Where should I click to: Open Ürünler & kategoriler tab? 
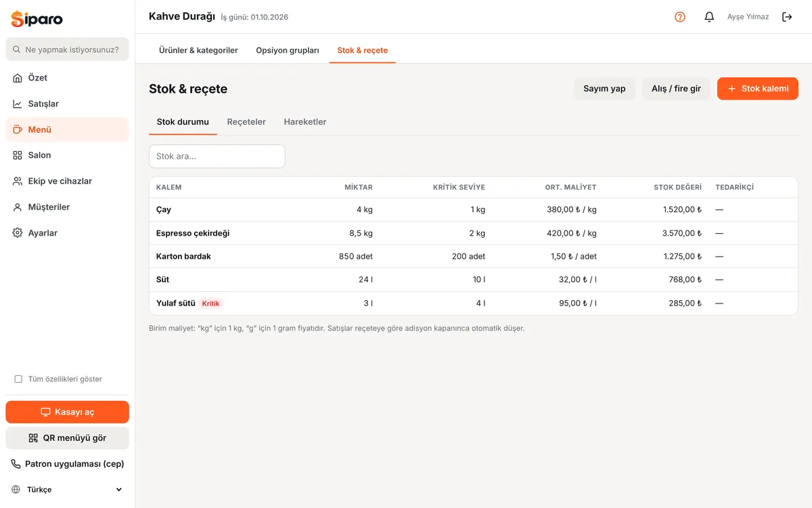[198, 50]
